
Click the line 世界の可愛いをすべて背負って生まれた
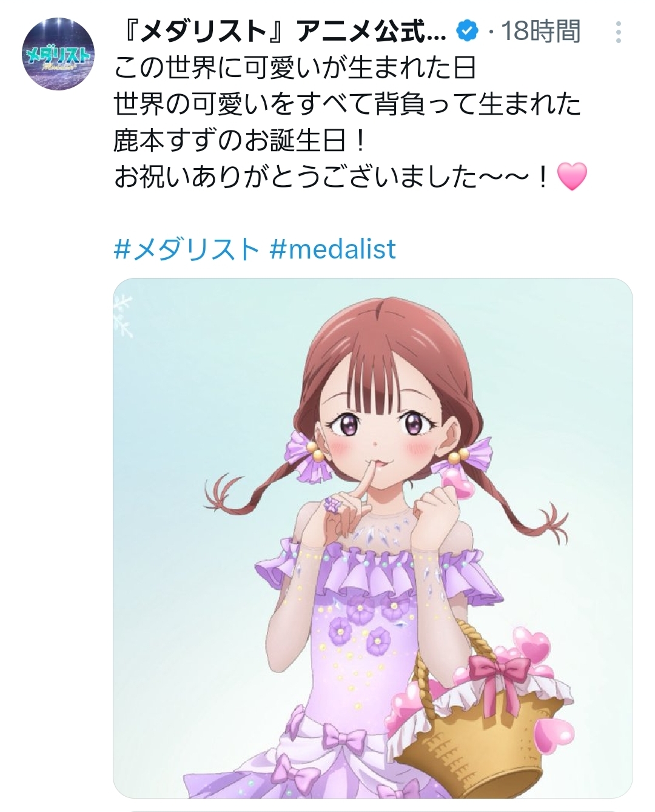click(x=348, y=105)
